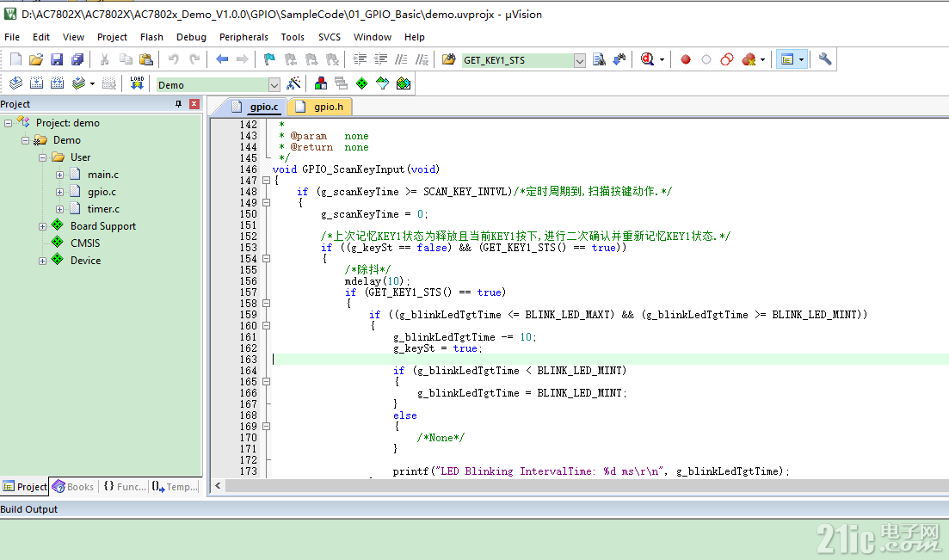Open the find text dropdown showing GET_KEY1_STS
The width and height of the screenshot is (949, 560).
[579, 60]
